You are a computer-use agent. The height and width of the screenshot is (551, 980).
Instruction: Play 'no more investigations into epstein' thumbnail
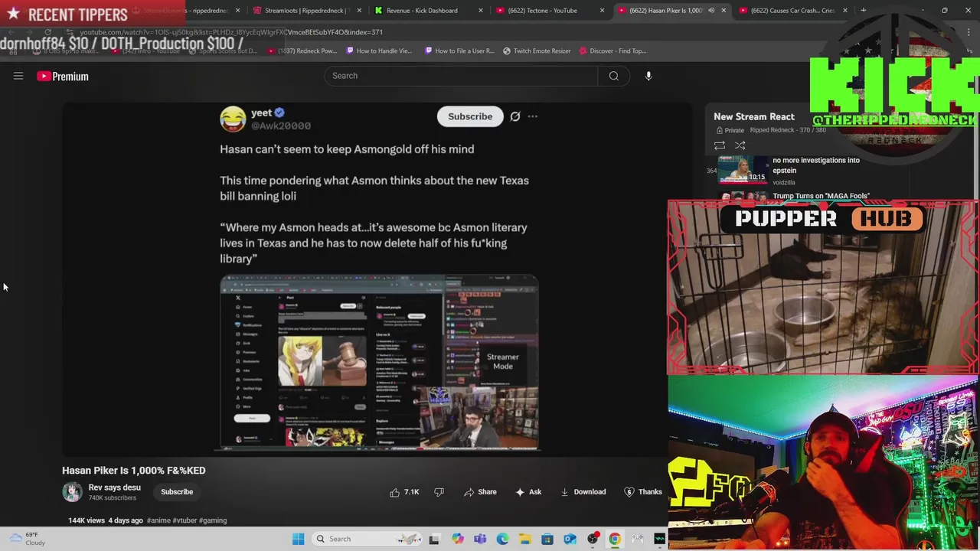[743, 170]
